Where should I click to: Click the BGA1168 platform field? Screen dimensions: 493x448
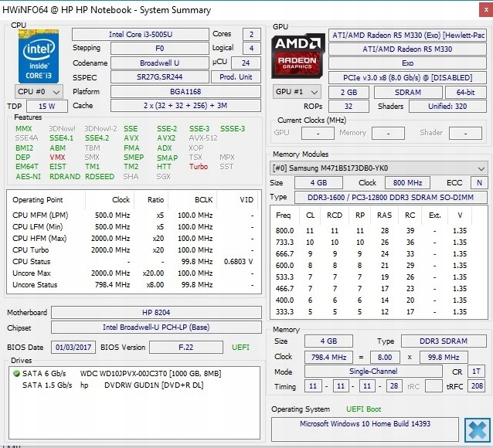pyautogui.click(x=185, y=91)
